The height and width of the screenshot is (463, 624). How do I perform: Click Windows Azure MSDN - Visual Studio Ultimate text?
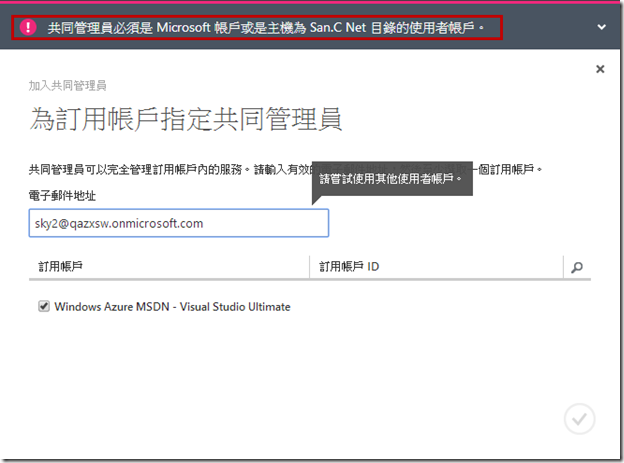[x=172, y=307]
